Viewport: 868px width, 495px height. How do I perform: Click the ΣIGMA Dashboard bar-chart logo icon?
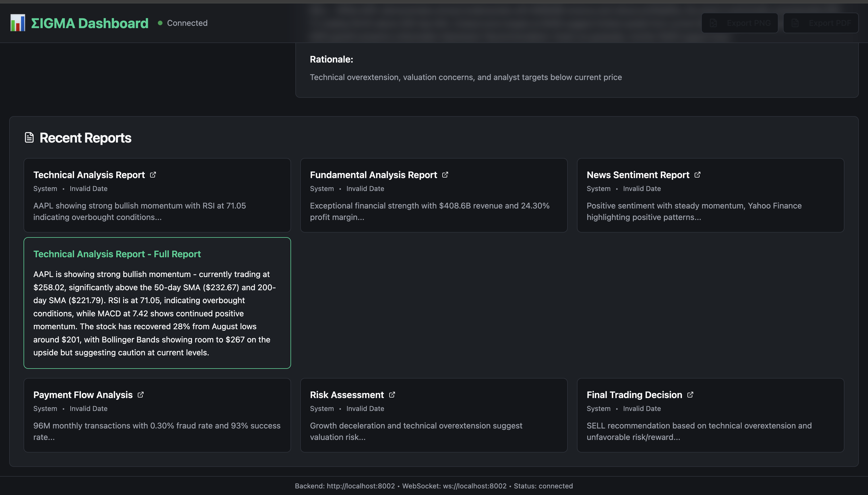(x=18, y=23)
